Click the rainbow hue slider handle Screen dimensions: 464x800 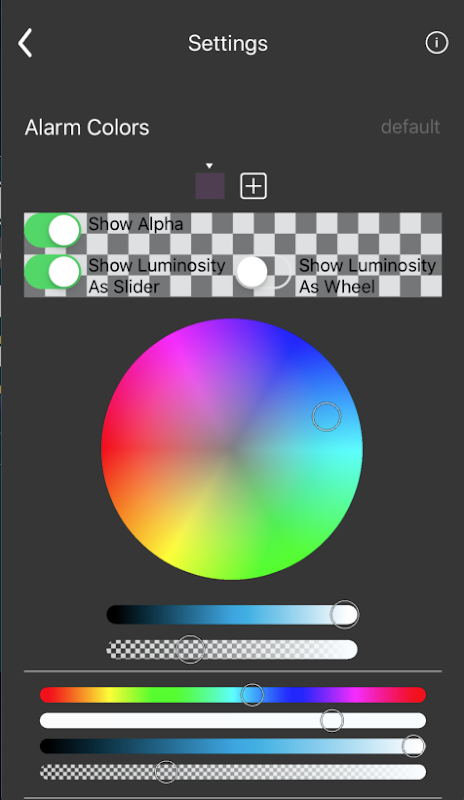(x=252, y=694)
